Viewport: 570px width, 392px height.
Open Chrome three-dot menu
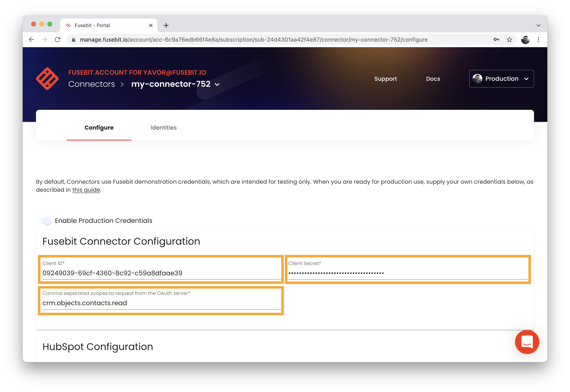coord(538,40)
